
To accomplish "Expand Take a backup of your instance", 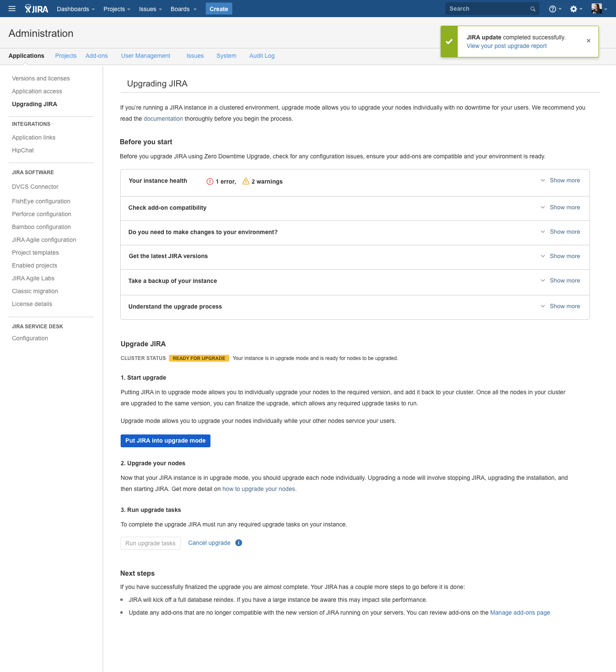I will [560, 281].
